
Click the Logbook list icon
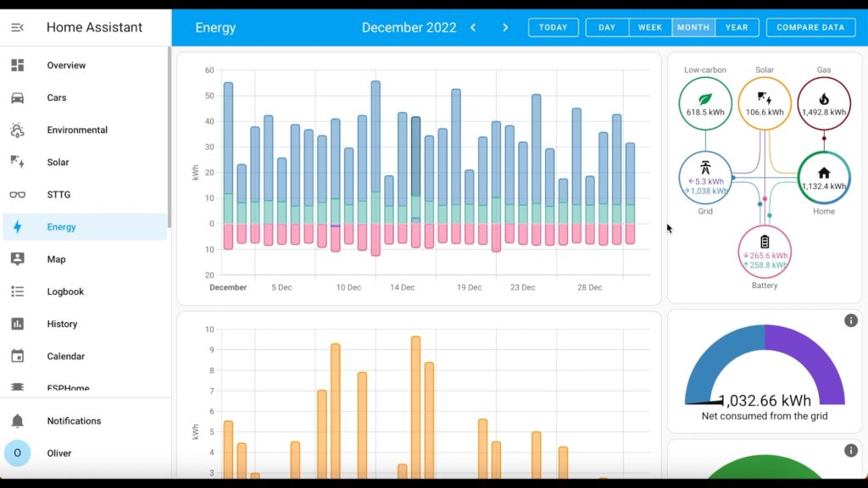pyautogui.click(x=17, y=291)
